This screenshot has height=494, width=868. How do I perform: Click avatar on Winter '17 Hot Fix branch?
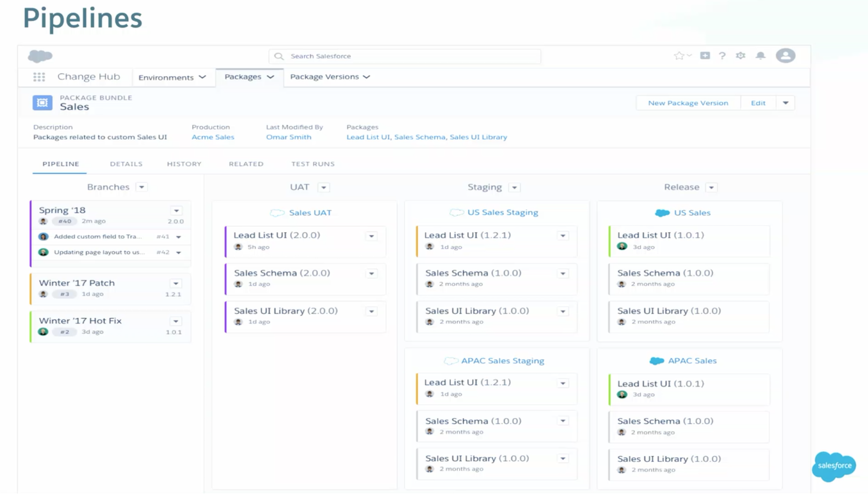[43, 332]
